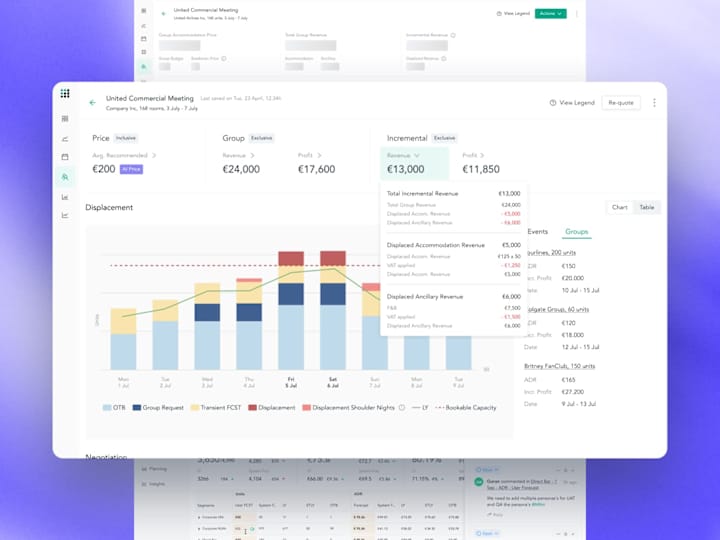Image resolution: width=720 pixels, height=540 pixels.
Task: Open the dashboard grid icon in sidebar
Action: pyautogui.click(x=65, y=119)
